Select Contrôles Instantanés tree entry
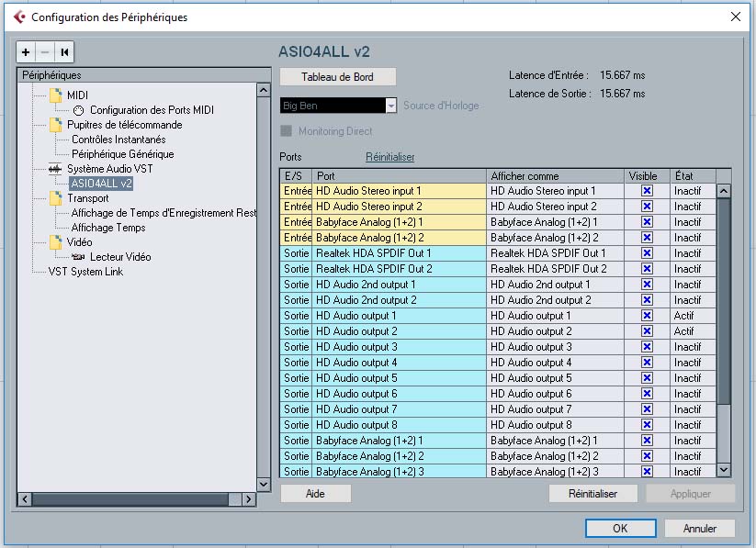The width and height of the screenshot is (756, 548). pos(118,140)
